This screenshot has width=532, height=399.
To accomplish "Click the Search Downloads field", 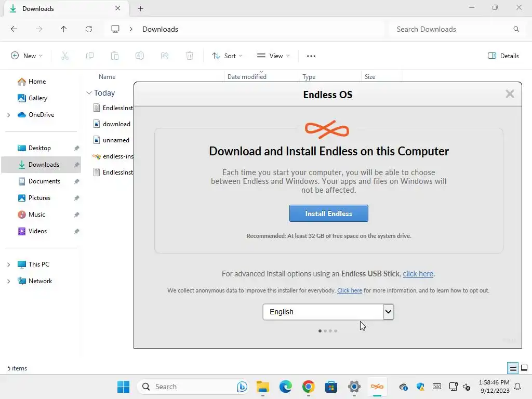I will [x=457, y=29].
